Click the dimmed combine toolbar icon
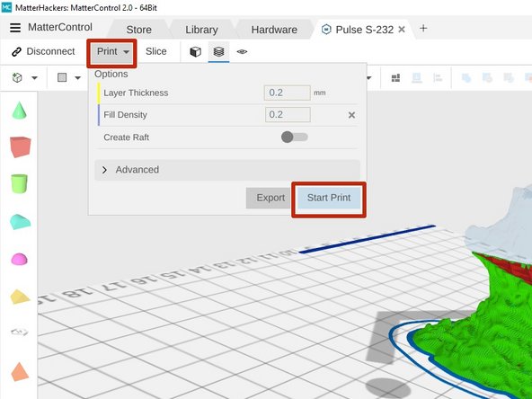This screenshot has height=399, width=532. (466, 78)
